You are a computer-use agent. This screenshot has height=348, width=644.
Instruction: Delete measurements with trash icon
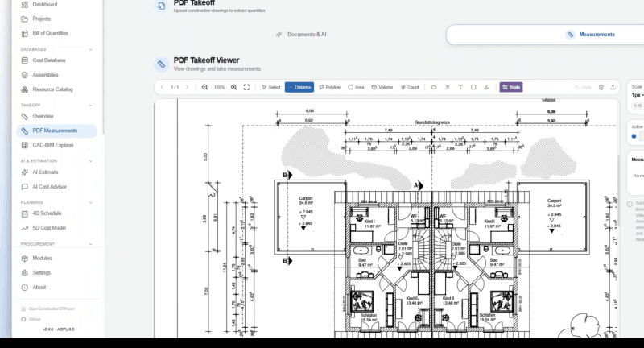click(x=601, y=88)
